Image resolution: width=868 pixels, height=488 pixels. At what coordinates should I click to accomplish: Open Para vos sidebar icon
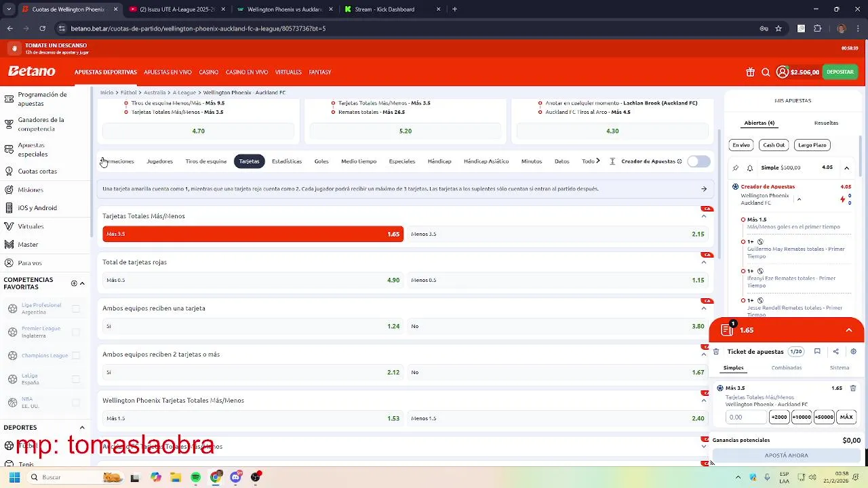click(x=9, y=263)
